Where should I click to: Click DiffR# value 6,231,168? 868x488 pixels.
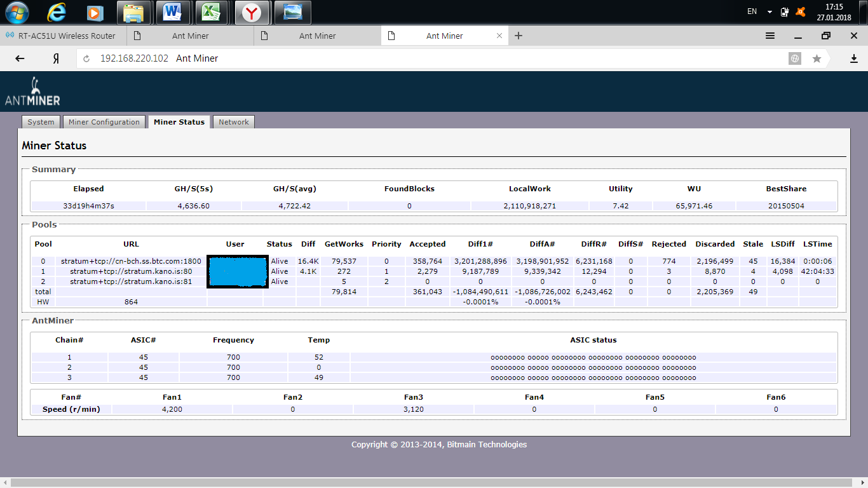593,261
